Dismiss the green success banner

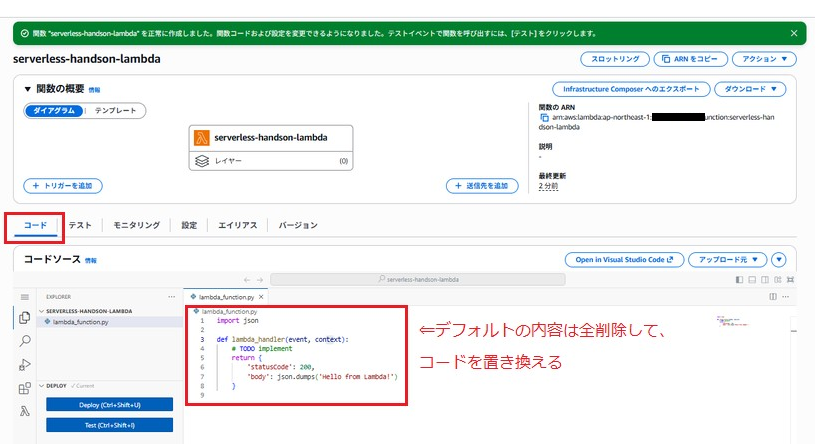click(x=794, y=33)
